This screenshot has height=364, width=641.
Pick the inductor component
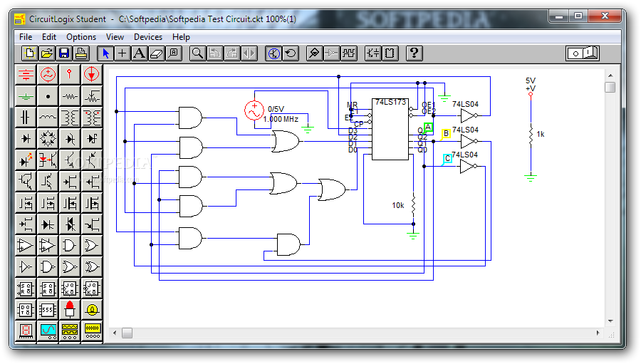click(48, 118)
